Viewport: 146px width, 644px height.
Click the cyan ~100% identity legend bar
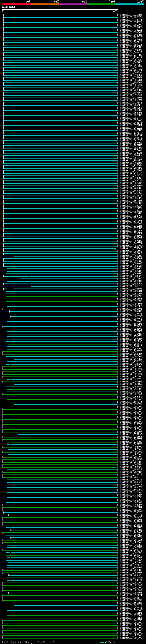(x=130, y=4)
